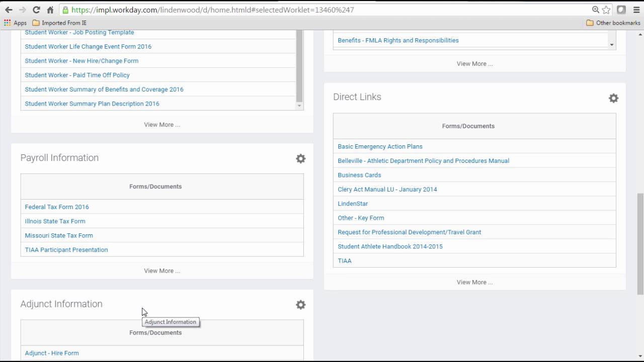Open Basic Emergency Action Plans
The width and height of the screenshot is (644, 362).
click(380, 146)
